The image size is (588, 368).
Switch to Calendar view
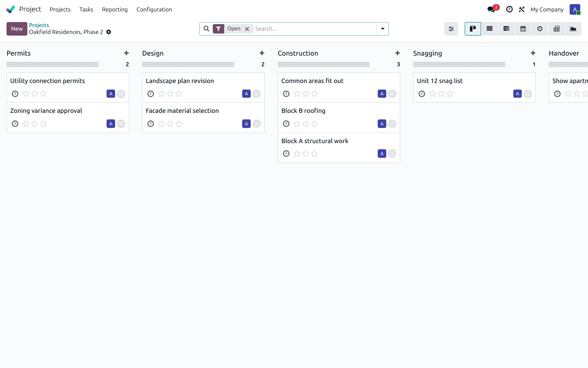pyautogui.click(x=523, y=29)
